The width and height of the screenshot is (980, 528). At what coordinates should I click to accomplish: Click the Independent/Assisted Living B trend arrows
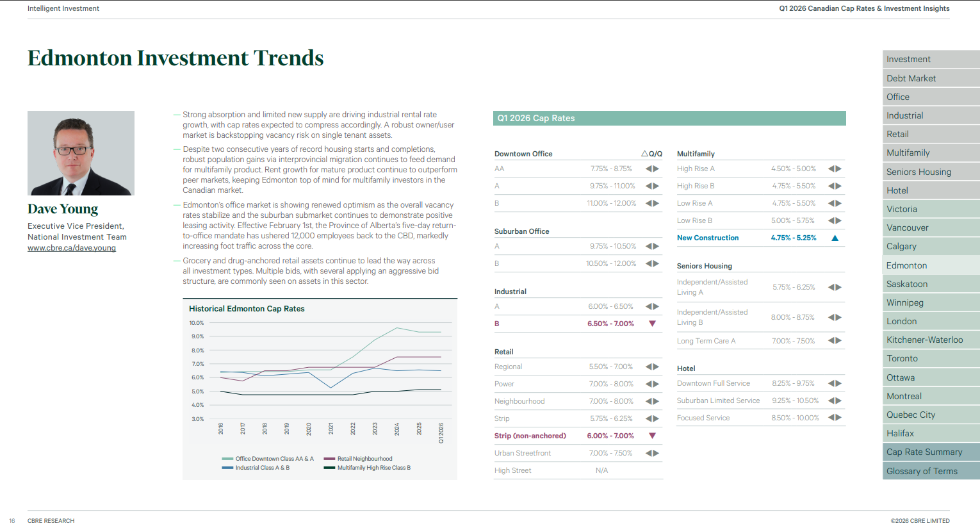tap(835, 317)
